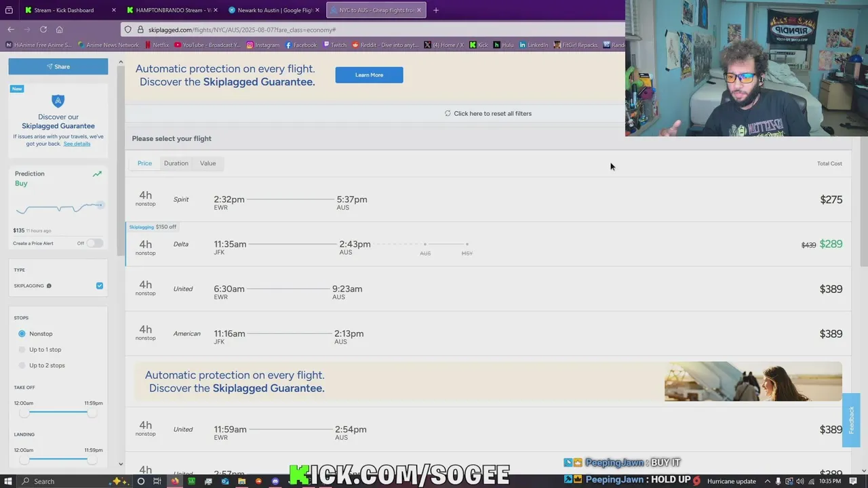868x488 pixels.
Task: Click the Take Off slider left handle
Action: coord(24,412)
